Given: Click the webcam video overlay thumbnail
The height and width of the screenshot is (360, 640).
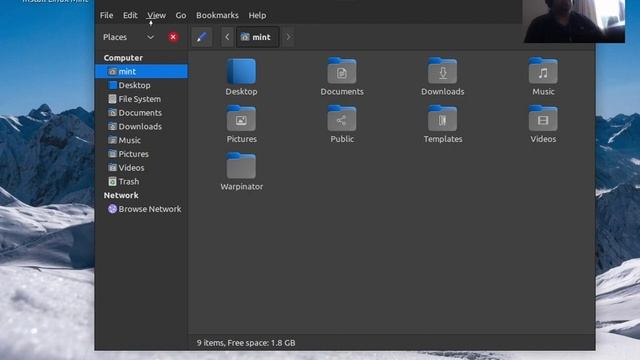Looking at the screenshot, I should pos(574,21).
